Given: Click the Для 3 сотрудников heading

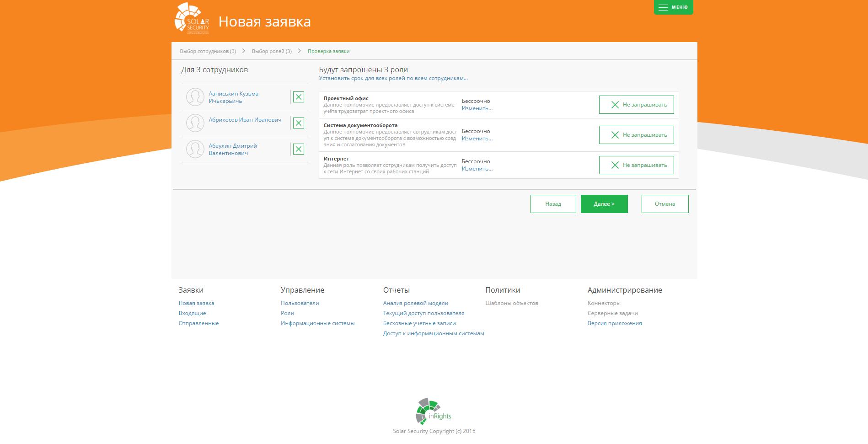Looking at the screenshot, I should [x=214, y=70].
